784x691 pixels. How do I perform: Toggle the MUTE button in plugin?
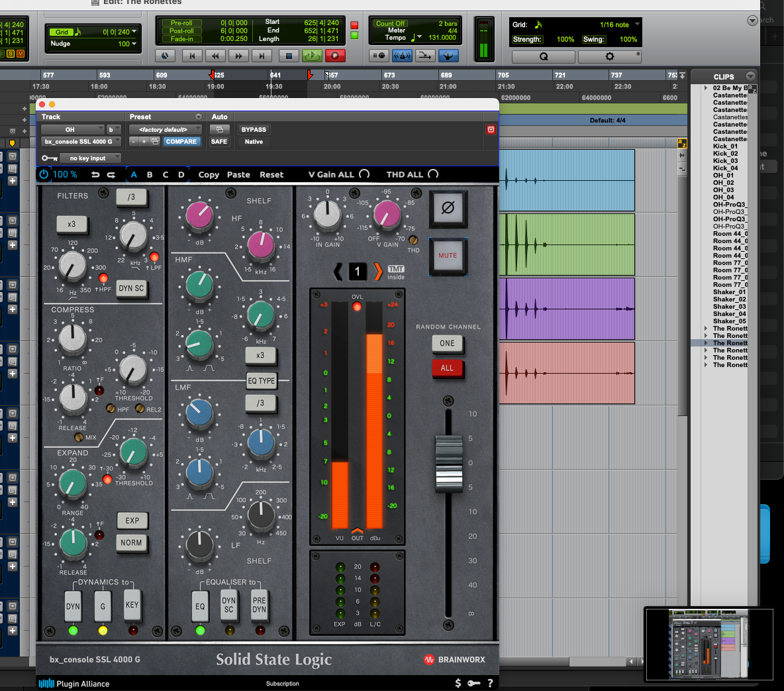pyautogui.click(x=448, y=256)
